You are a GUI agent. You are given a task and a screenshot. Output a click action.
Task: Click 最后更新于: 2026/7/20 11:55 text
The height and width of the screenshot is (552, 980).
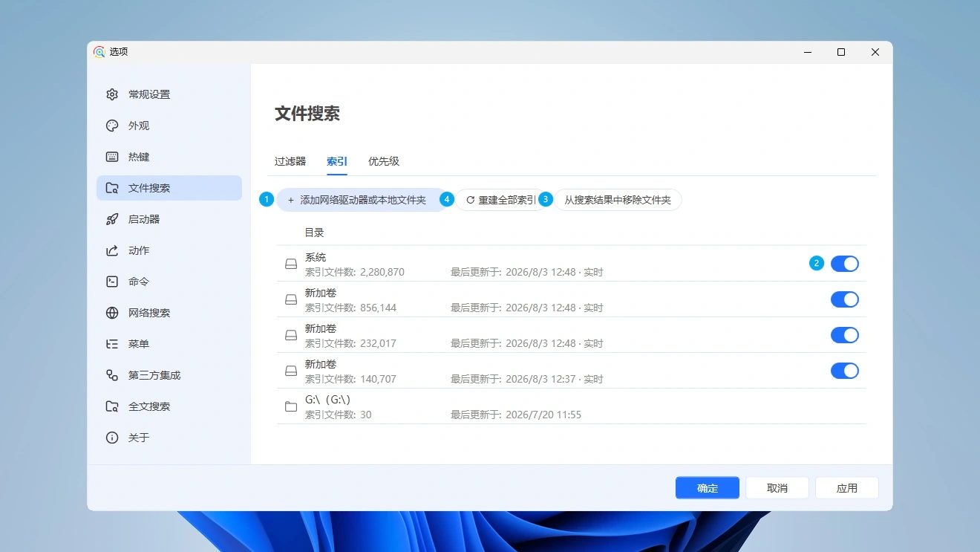tap(516, 415)
